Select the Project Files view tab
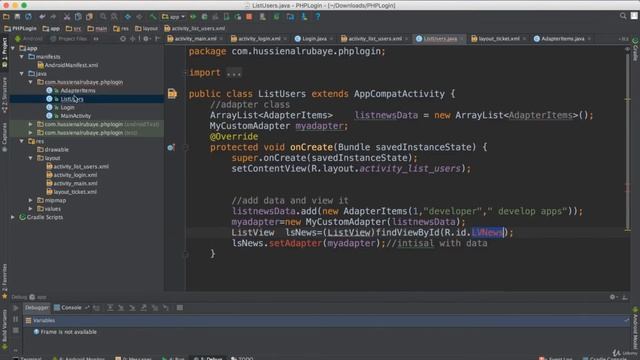Viewport: 640px width, 360px height. pyautogui.click(x=69, y=39)
